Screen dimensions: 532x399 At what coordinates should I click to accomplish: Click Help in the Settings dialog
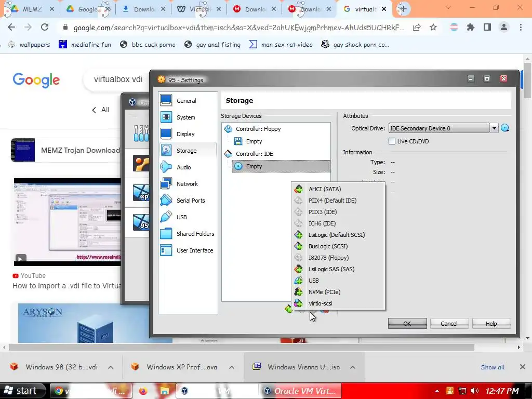(x=491, y=323)
